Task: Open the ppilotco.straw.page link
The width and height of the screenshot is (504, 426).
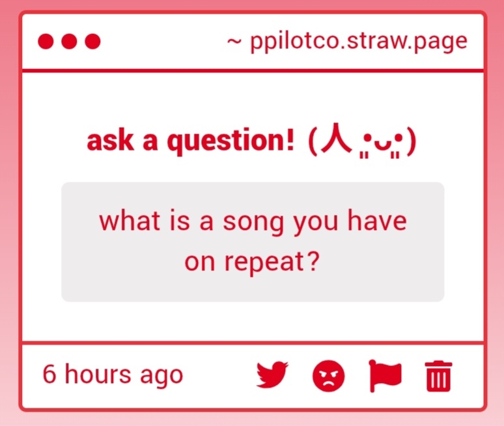Action: (358, 42)
